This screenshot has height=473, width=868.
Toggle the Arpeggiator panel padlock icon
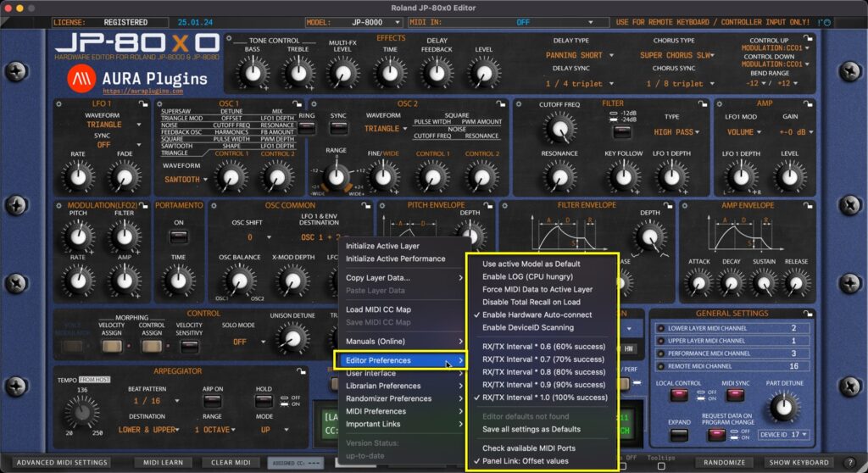pyautogui.click(x=301, y=371)
